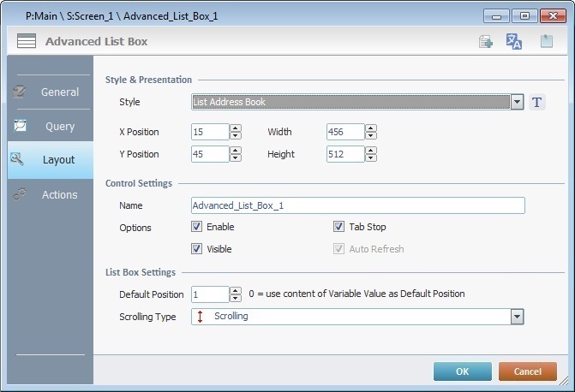This screenshot has width=575, height=392.
Task: Click the Advanced List Box header icon
Action: pyautogui.click(x=27, y=41)
